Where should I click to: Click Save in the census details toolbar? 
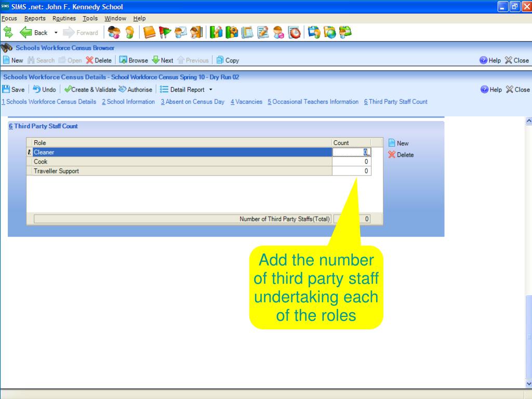pos(14,89)
